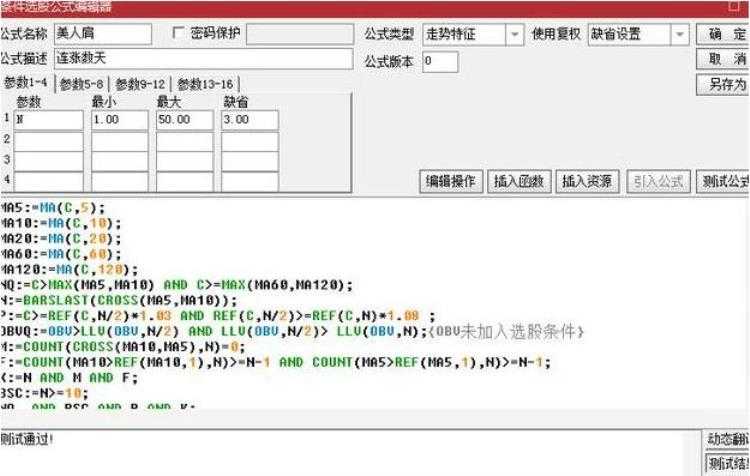Click the 公式版本 input field
750x476 pixels.
(440, 62)
